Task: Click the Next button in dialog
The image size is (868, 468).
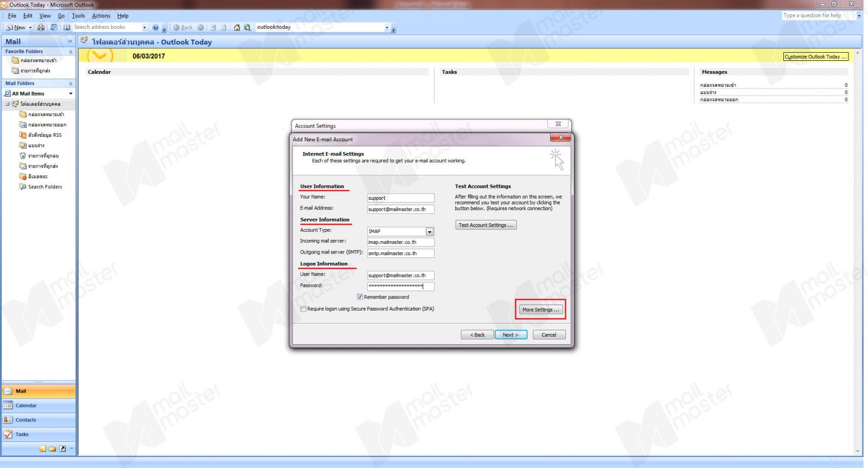Action: click(510, 335)
